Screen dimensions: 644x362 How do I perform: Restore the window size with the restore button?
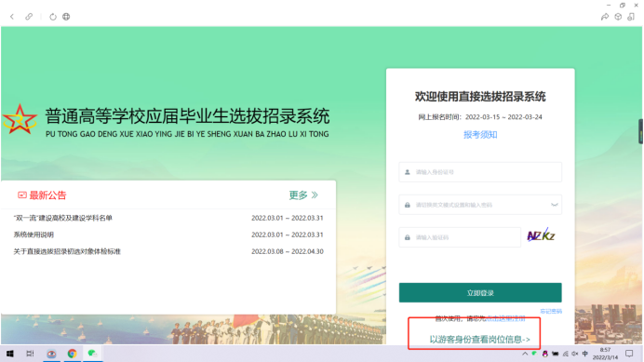tap(623, 5)
